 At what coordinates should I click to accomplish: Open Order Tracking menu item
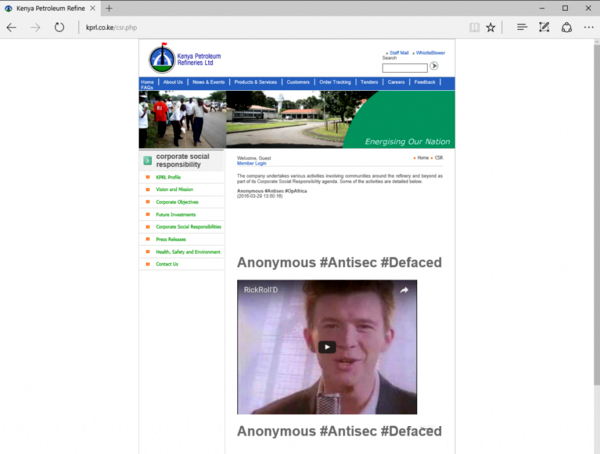pyautogui.click(x=335, y=82)
